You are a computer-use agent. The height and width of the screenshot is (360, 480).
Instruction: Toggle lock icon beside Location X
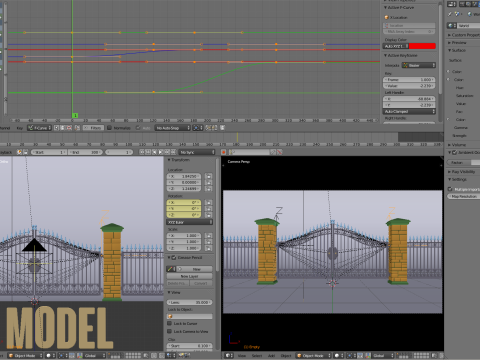click(209, 176)
